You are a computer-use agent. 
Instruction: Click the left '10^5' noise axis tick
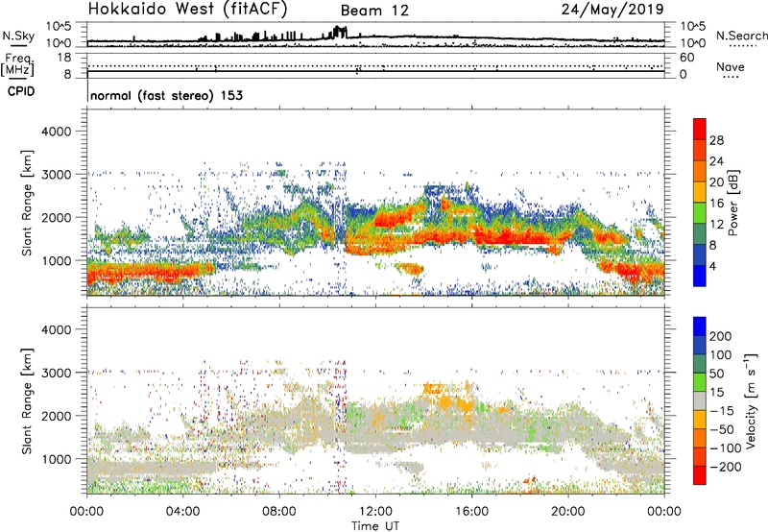tap(59, 26)
